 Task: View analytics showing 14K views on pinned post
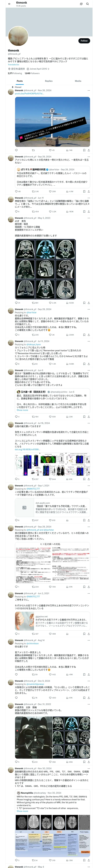pyautogui.click(x=69, y=150)
